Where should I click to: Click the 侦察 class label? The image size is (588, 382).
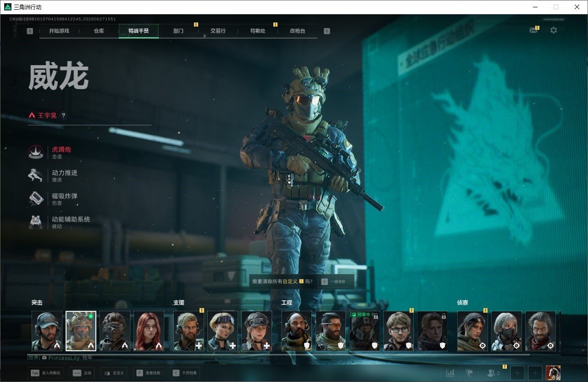click(x=463, y=303)
